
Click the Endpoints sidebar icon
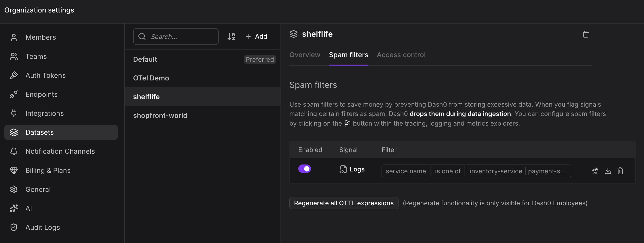click(14, 94)
